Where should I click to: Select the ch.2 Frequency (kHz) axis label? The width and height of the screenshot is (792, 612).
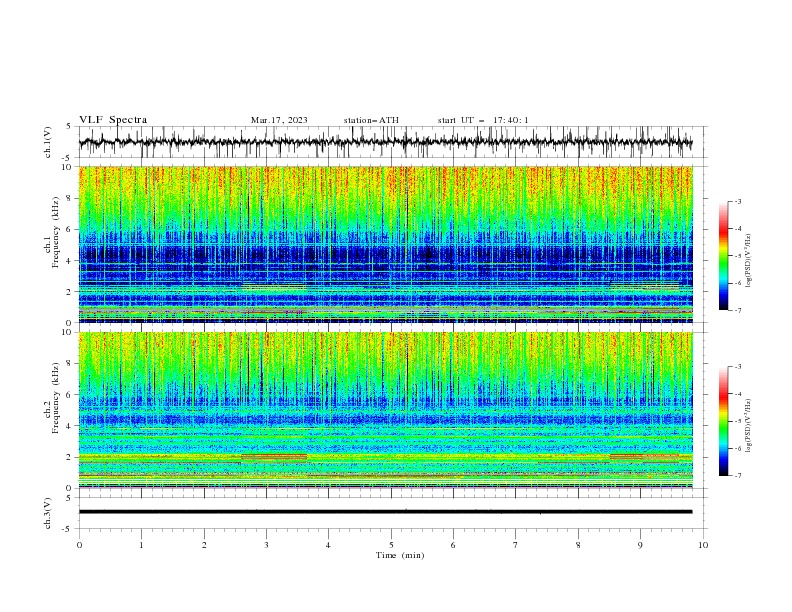[x=52, y=398]
